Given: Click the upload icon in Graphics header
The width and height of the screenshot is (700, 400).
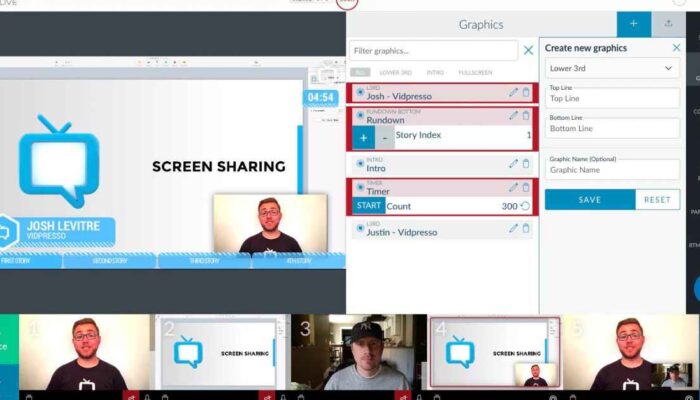Looking at the screenshot, I should (668, 24).
